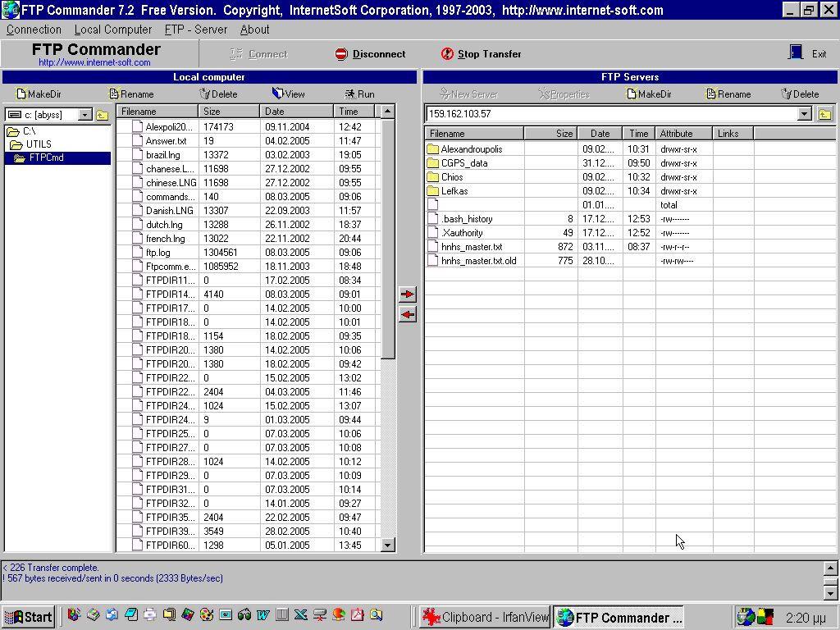Select Answer.txt file icon in local list
This screenshot has width=840, height=630.
137,141
